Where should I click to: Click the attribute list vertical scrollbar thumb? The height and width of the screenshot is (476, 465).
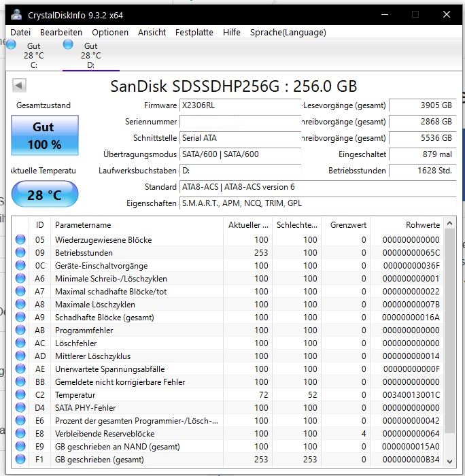point(450,331)
